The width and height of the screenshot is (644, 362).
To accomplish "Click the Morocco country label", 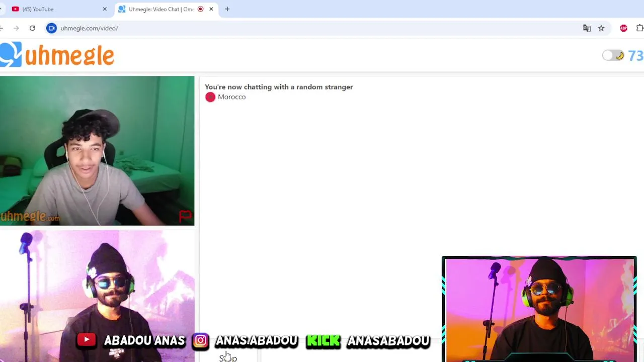I will click(x=231, y=97).
